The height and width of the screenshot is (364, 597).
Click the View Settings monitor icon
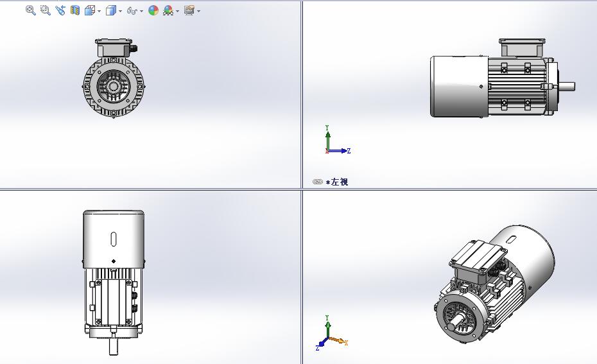189,10
